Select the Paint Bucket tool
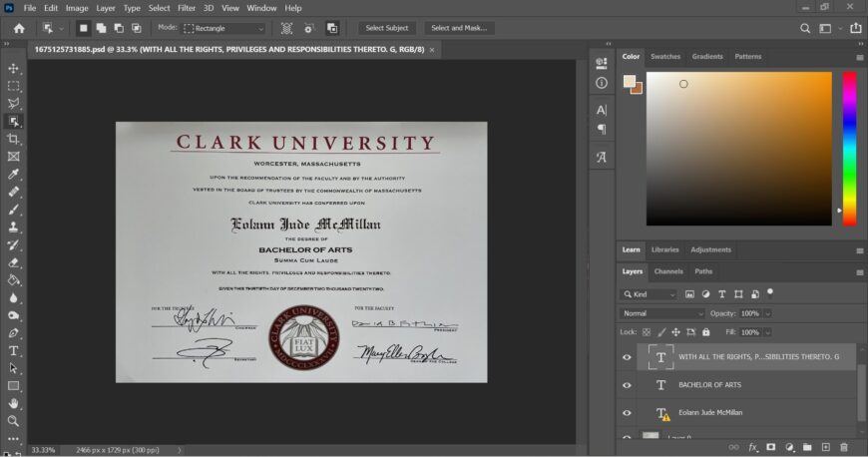This screenshot has width=868, height=457. click(x=13, y=280)
